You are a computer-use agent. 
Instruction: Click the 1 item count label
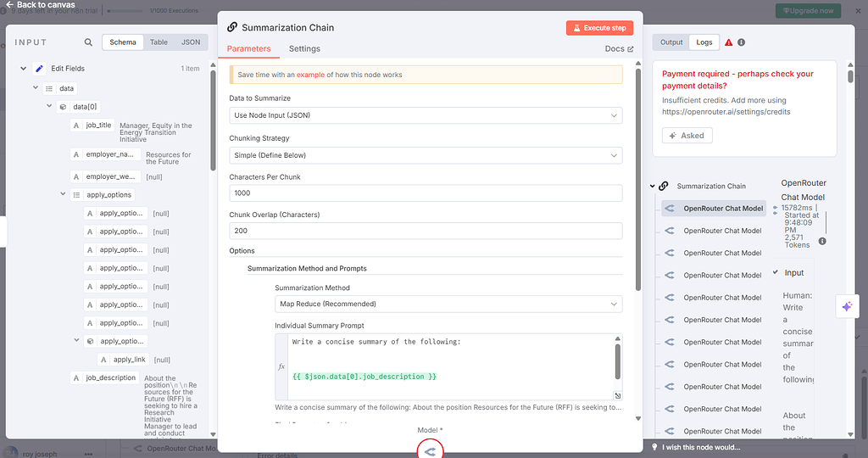pyautogui.click(x=190, y=69)
